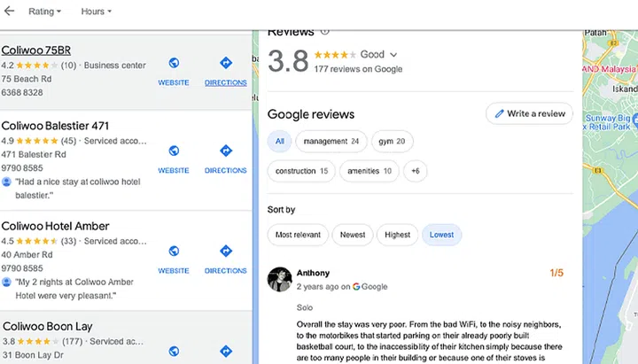Show the +6 more review topics
The image size is (638, 364).
pos(416,171)
